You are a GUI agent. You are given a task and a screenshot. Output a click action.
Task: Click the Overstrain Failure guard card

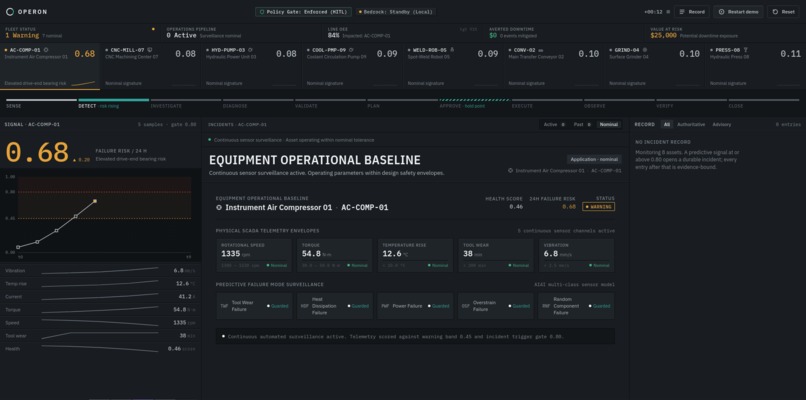496,306
